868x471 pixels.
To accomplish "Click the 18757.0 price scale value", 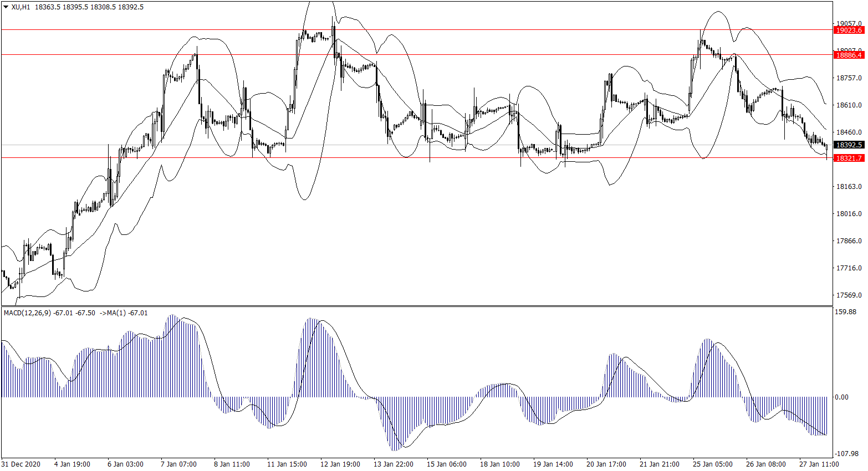I will click(849, 78).
